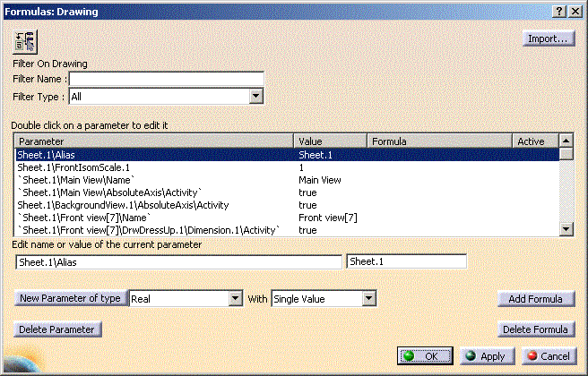This screenshot has height=376, width=588.
Task: Click into the Filter Name text field
Action: [x=167, y=79]
